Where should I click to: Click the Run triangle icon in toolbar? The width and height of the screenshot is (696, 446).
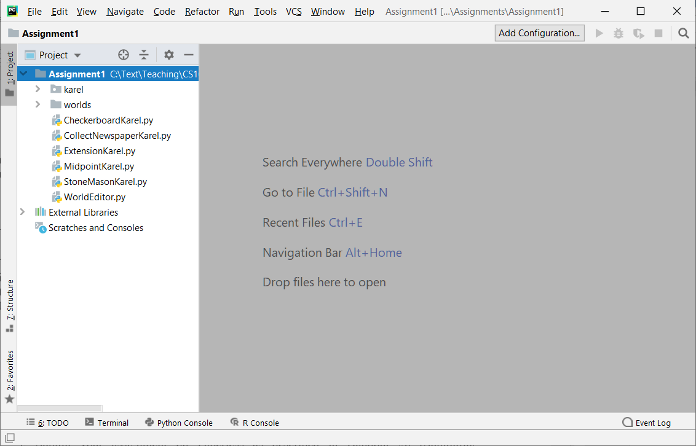599,33
